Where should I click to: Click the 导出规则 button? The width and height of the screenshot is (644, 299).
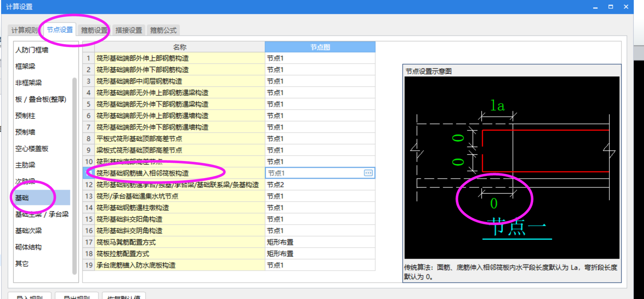click(x=77, y=296)
